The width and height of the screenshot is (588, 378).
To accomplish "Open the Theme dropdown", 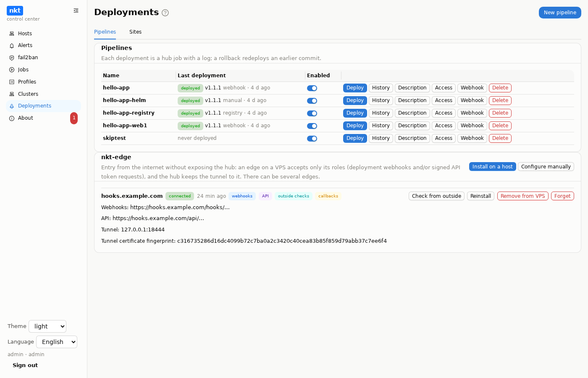I will pos(47,326).
